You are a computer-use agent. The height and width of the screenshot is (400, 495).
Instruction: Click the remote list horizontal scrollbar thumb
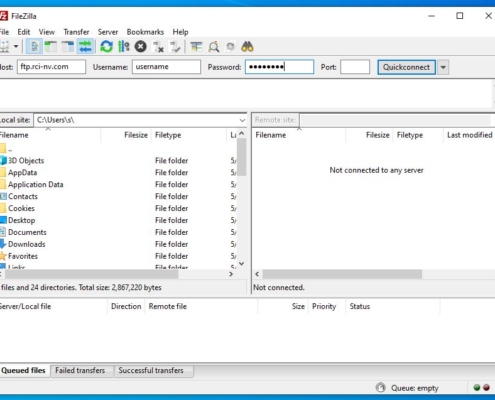click(x=342, y=274)
